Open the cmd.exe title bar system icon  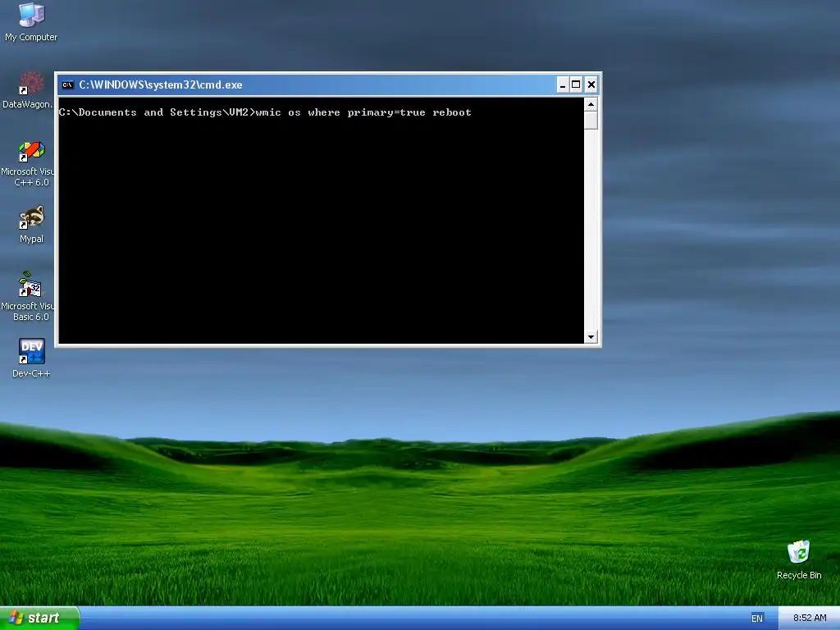pos(67,84)
